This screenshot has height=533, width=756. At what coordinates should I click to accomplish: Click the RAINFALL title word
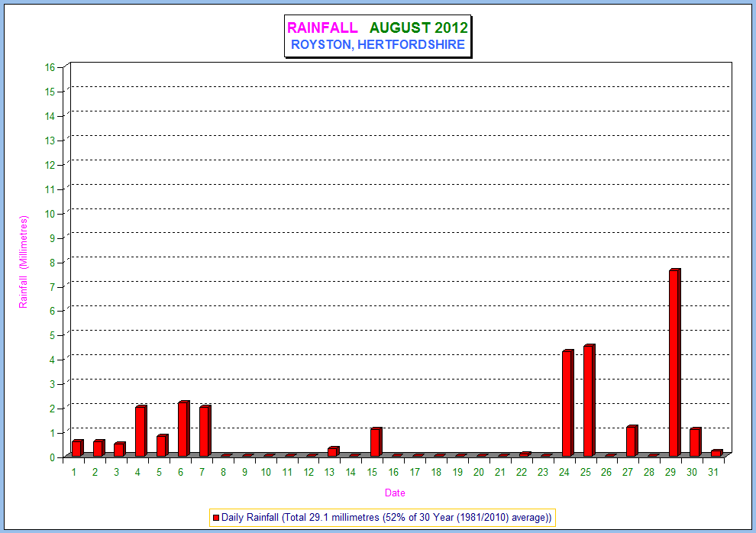(322, 27)
